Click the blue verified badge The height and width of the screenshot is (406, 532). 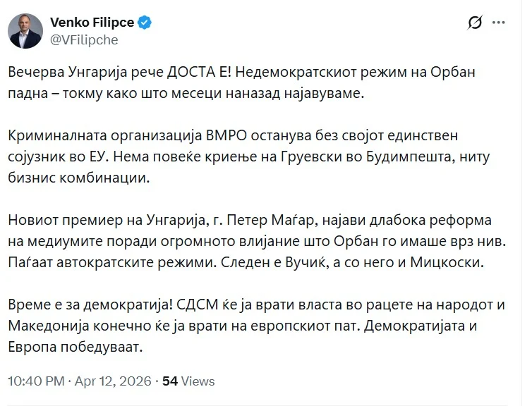(x=145, y=23)
